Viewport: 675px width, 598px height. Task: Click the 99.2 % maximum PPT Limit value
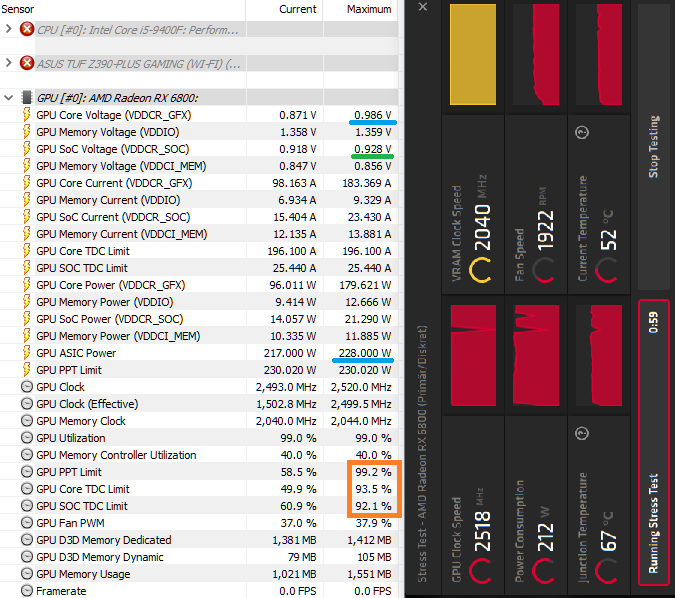(x=373, y=472)
